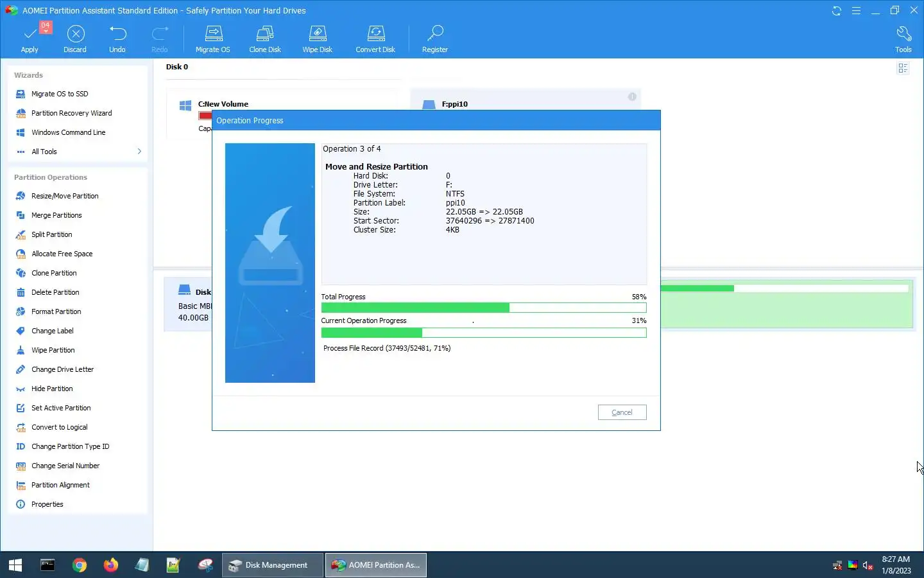Open the Convert Disk tool
This screenshot has width=924, height=578.
point(375,39)
